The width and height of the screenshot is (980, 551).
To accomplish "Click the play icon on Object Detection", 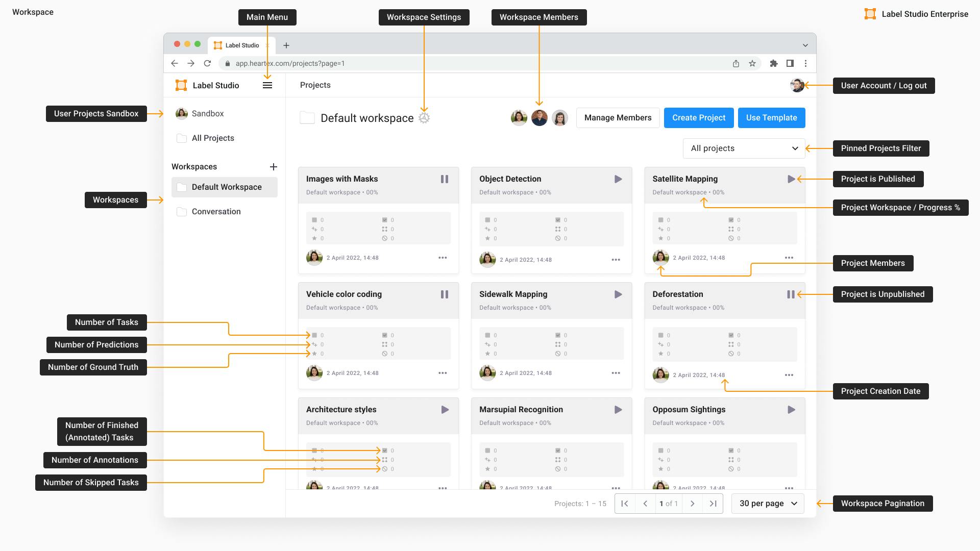I will click(x=617, y=179).
